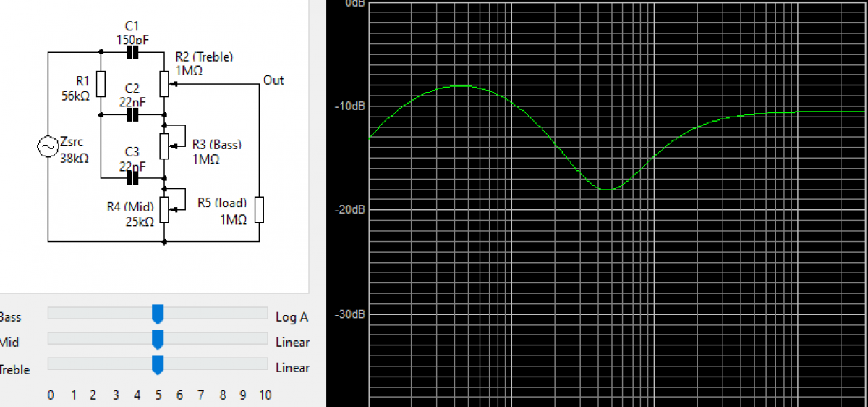Click the R5 (load) label
The image size is (868, 407).
[222, 203]
